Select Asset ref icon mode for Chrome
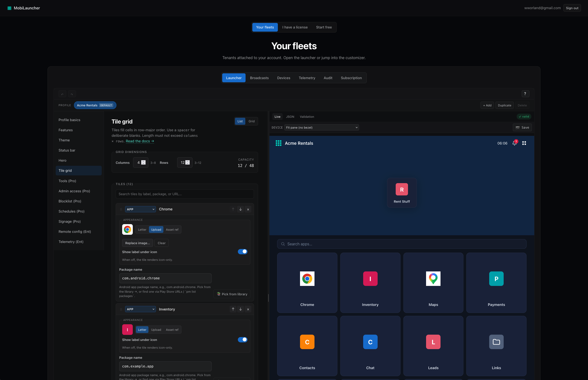 pyautogui.click(x=172, y=229)
